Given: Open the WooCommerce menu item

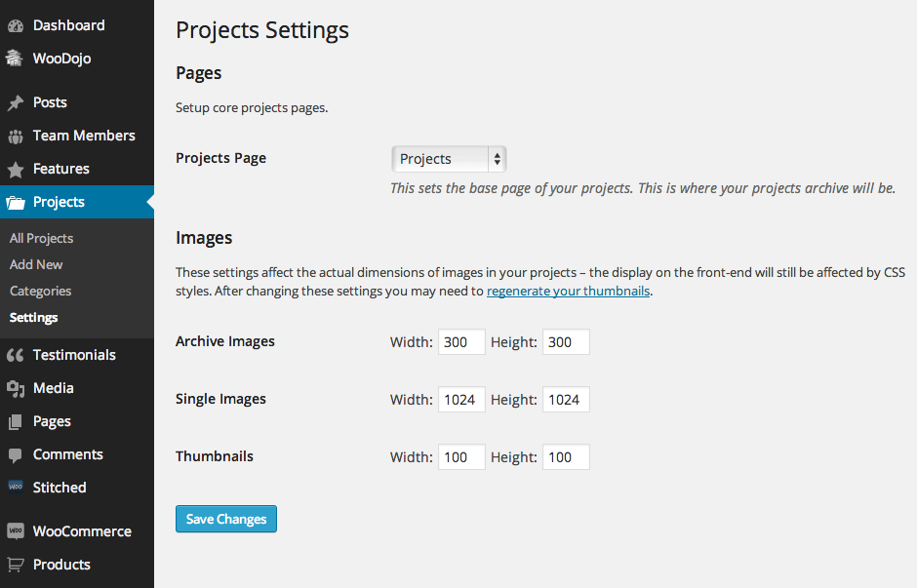Looking at the screenshot, I should point(82,531).
